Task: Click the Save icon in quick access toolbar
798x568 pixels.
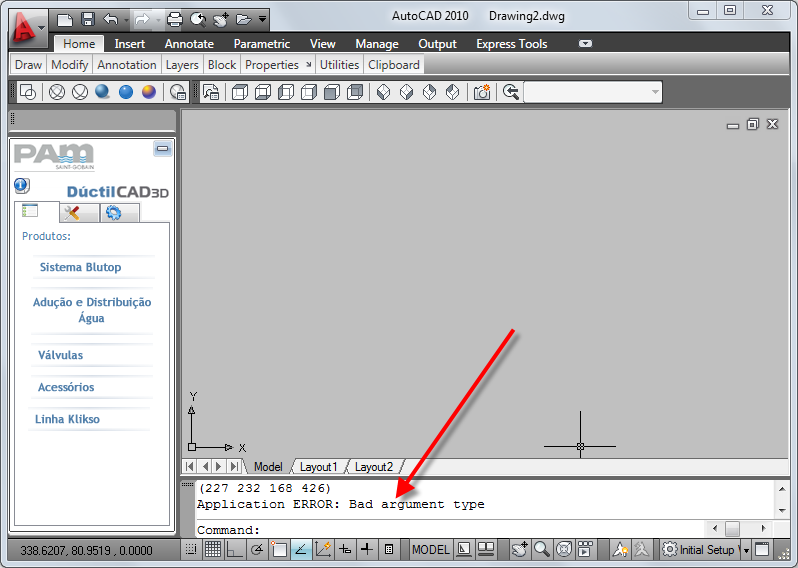Action: click(x=88, y=19)
